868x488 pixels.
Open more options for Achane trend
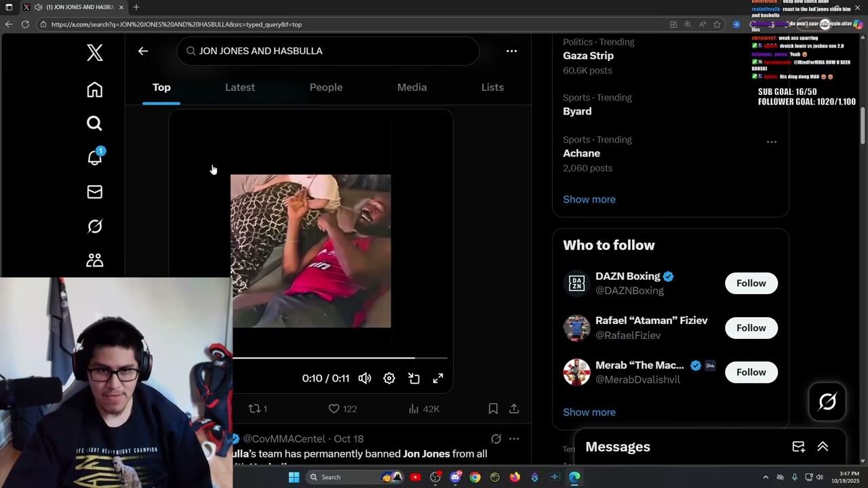pyautogui.click(x=771, y=142)
